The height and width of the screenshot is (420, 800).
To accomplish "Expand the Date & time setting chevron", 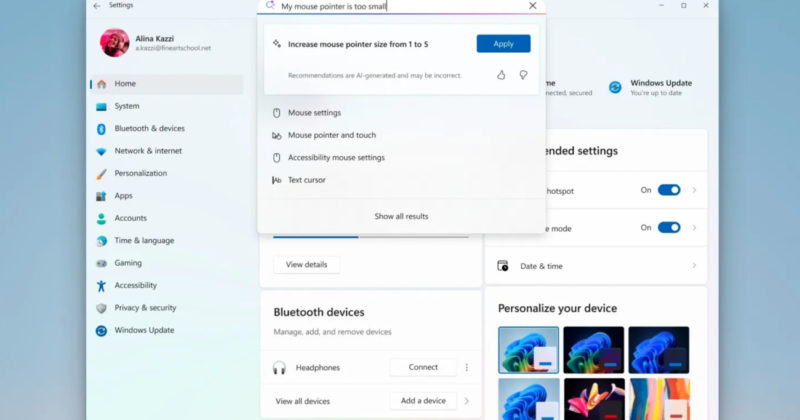I will (x=694, y=266).
